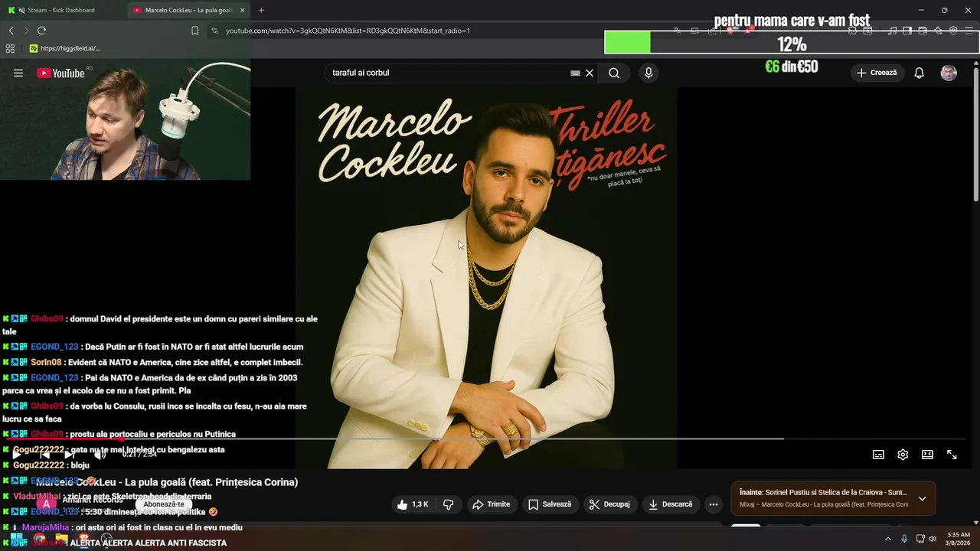Go back in browser history
This screenshot has height=551, width=980.
(x=11, y=31)
